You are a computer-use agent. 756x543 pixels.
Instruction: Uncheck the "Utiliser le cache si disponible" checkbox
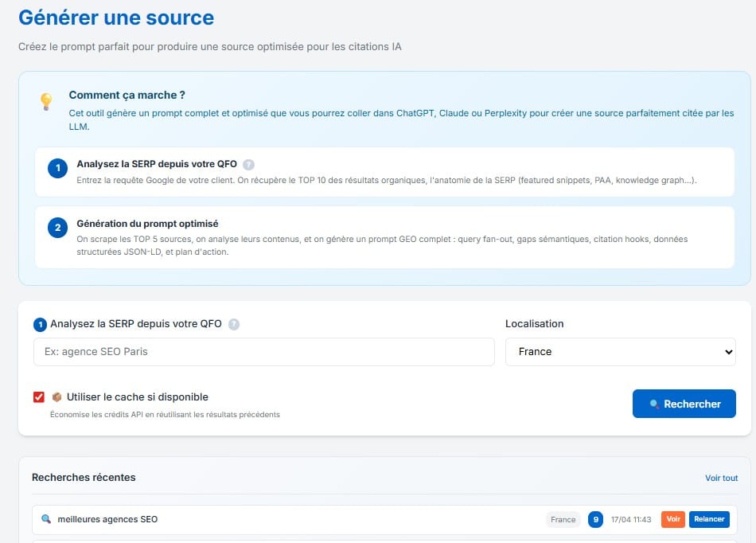click(x=39, y=397)
